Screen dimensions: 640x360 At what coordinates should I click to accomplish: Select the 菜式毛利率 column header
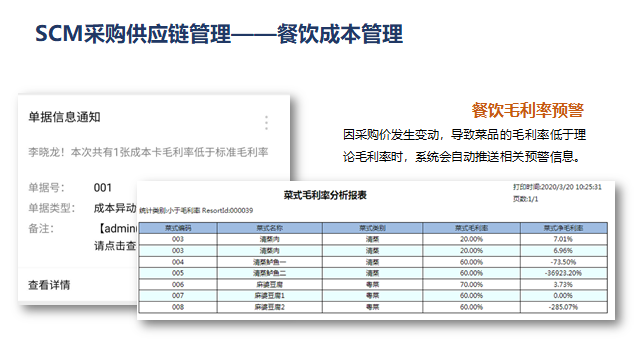471,228
